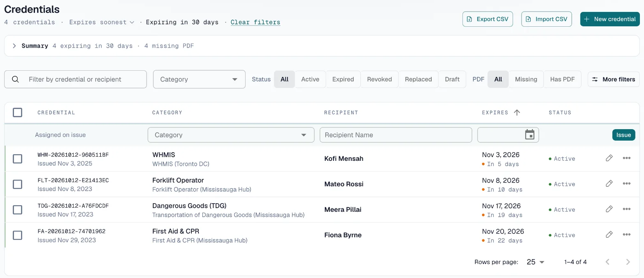The height and width of the screenshot is (278, 644).
Task: Click the Category column header
Action: pos(167,112)
